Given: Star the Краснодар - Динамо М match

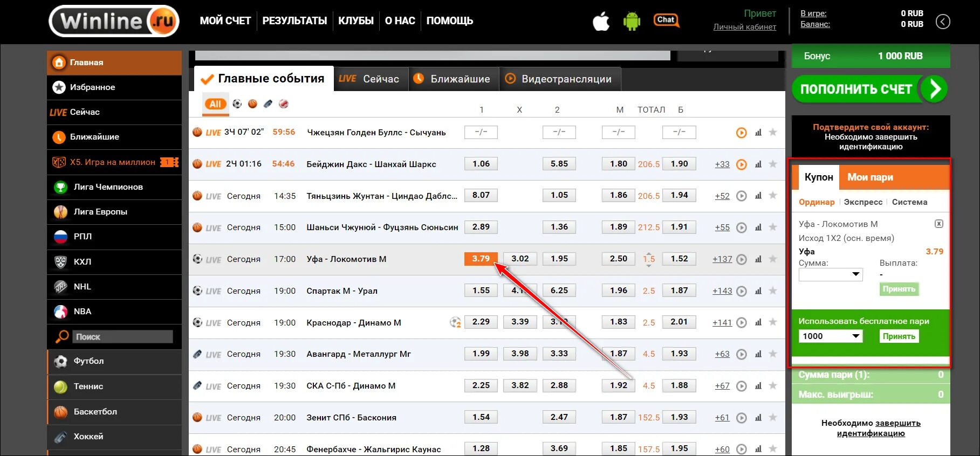Looking at the screenshot, I should [773, 322].
